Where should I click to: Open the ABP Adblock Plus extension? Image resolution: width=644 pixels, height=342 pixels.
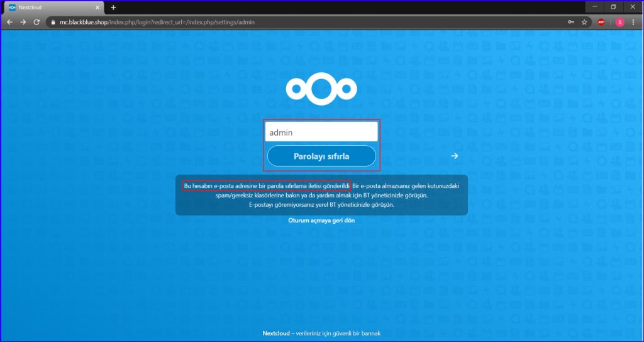(601, 22)
